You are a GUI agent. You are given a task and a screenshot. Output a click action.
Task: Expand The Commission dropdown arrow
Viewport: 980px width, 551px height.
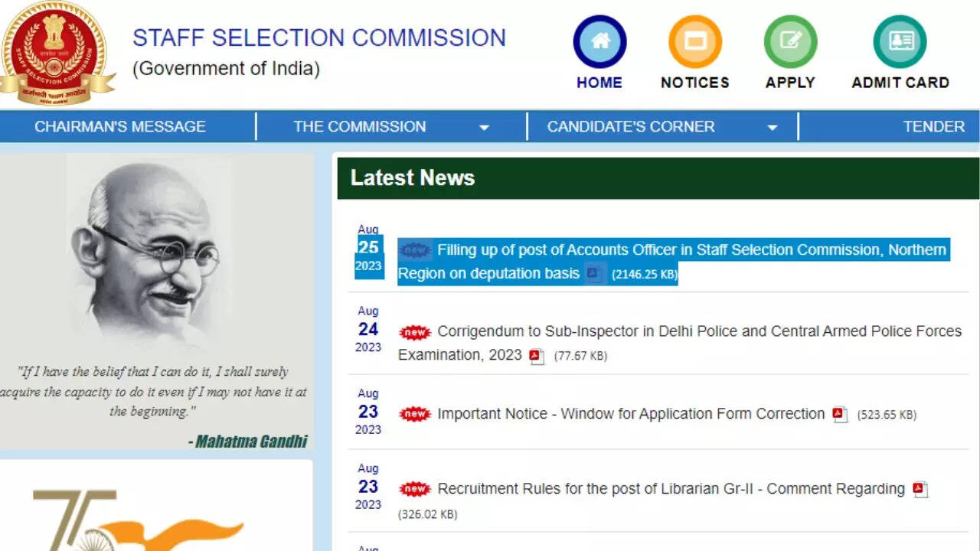pos(484,128)
